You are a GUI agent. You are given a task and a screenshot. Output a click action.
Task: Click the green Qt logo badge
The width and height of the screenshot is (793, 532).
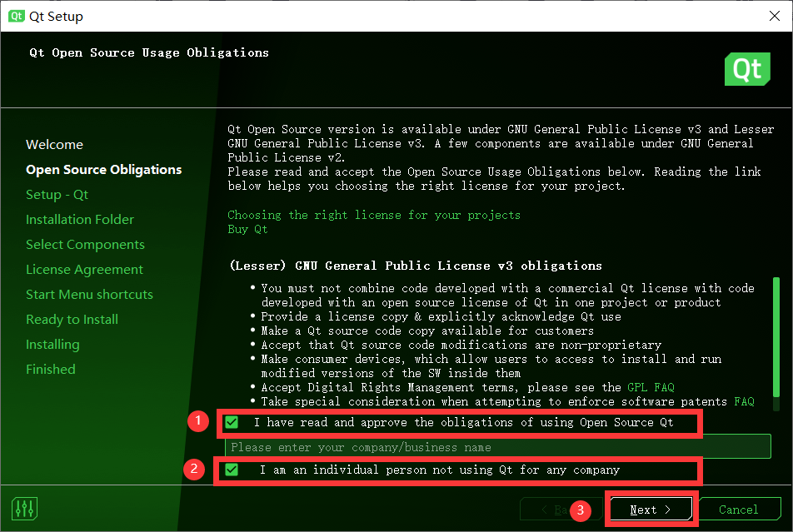(x=747, y=69)
